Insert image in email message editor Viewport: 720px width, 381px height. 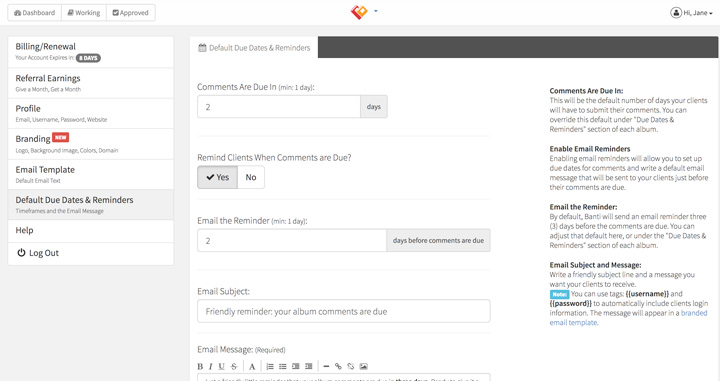364,366
